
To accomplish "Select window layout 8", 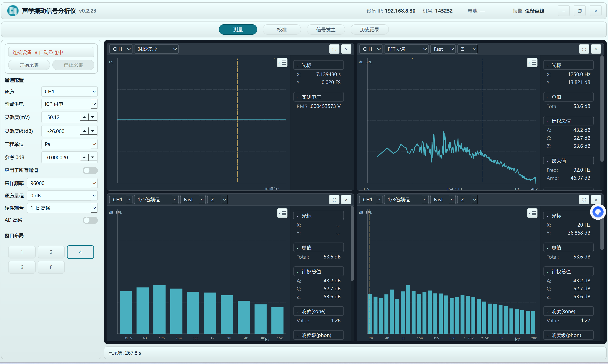I will 51,267.
